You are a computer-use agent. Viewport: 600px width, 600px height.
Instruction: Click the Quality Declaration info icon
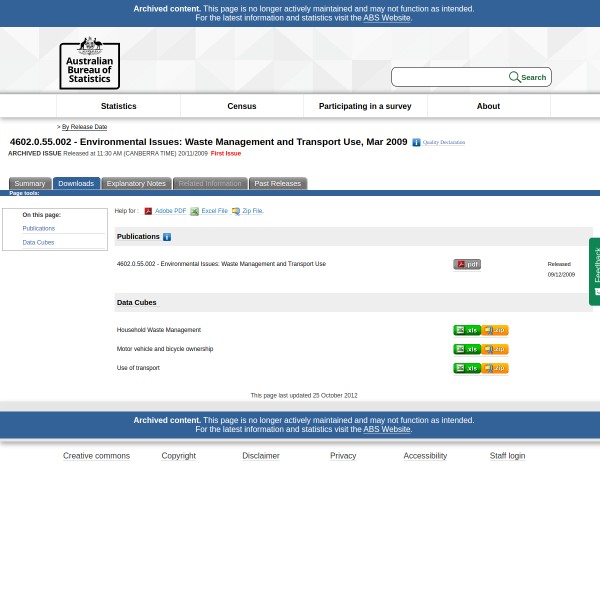(416, 143)
